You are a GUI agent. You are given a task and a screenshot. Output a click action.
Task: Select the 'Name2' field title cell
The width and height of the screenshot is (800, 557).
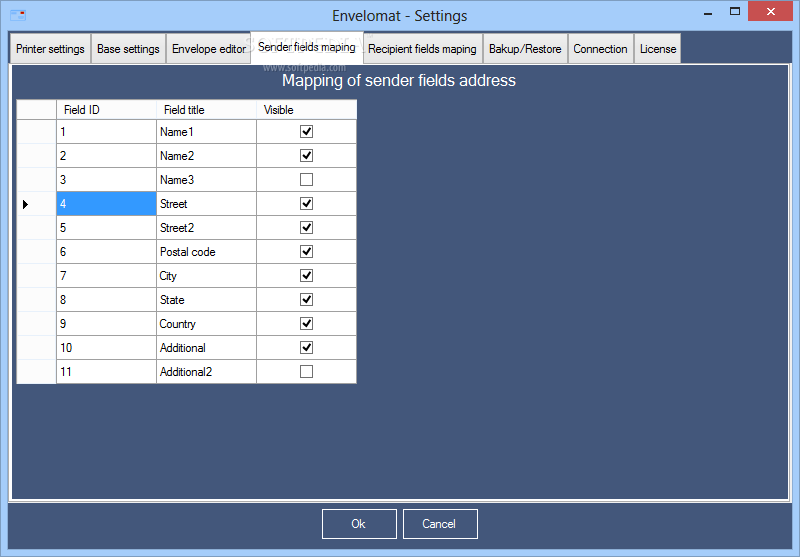pyautogui.click(x=206, y=156)
